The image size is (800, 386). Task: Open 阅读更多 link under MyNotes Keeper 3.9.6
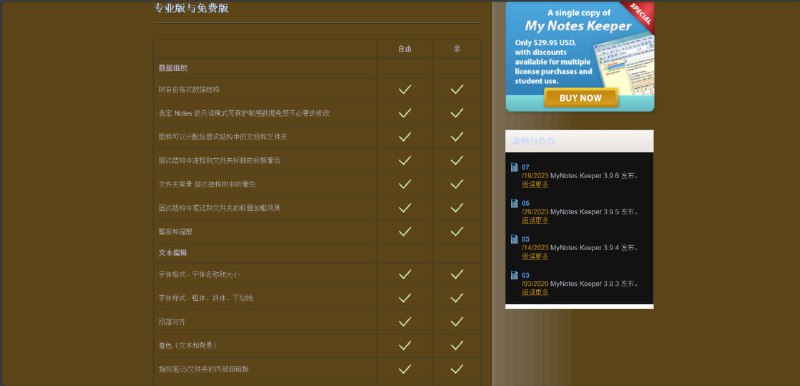tap(535, 184)
